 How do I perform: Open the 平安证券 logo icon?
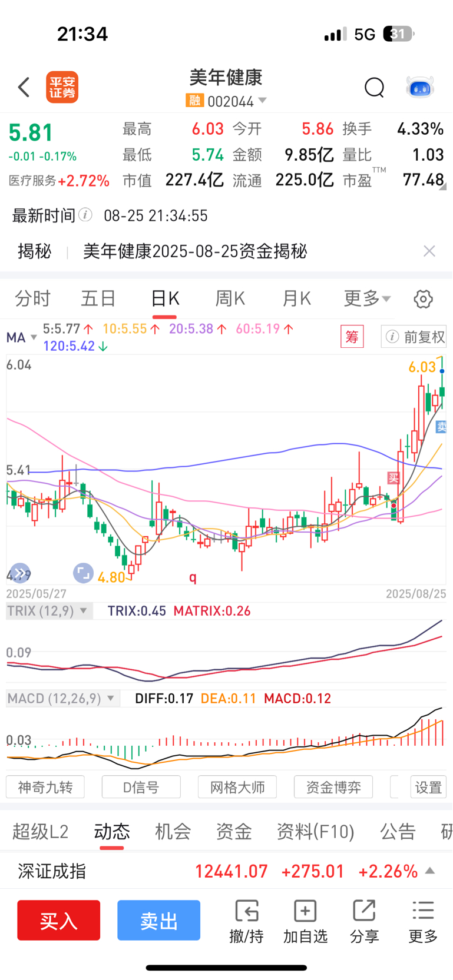(x=62, y=87)
